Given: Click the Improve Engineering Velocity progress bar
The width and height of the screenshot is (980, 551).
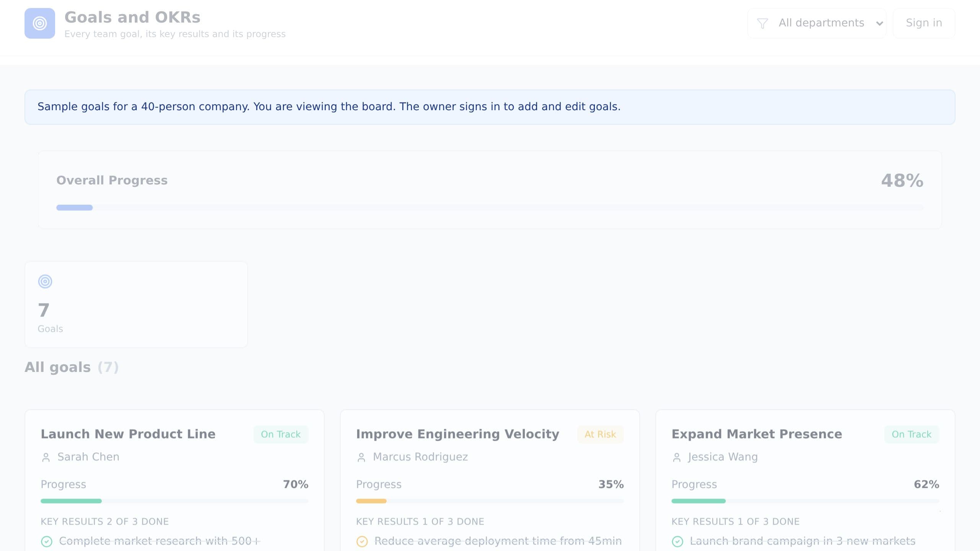Looking at the screenshot, I should click(490, 501).
